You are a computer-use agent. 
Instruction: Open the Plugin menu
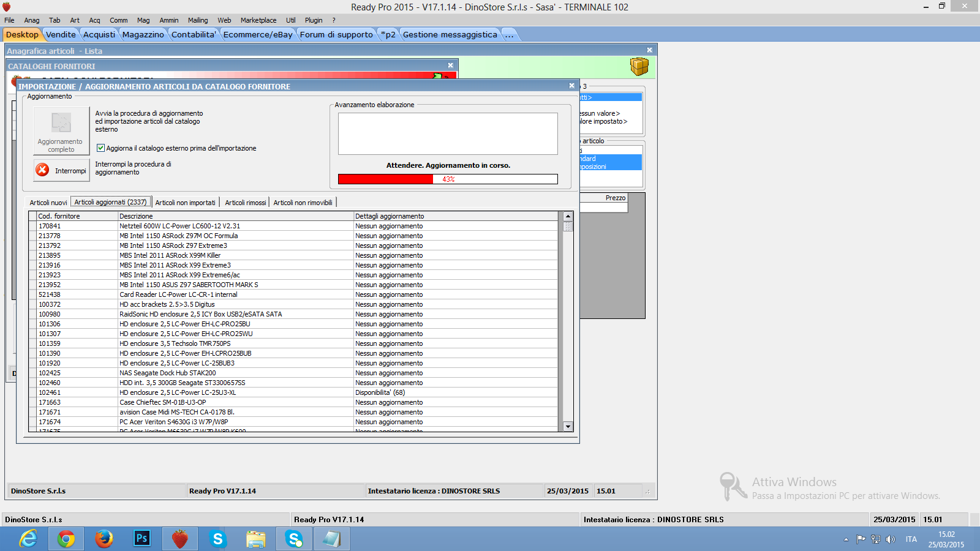314,20
